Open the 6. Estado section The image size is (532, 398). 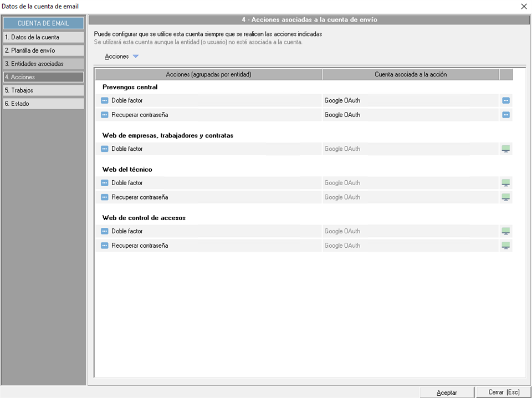[x=43, y=104]
